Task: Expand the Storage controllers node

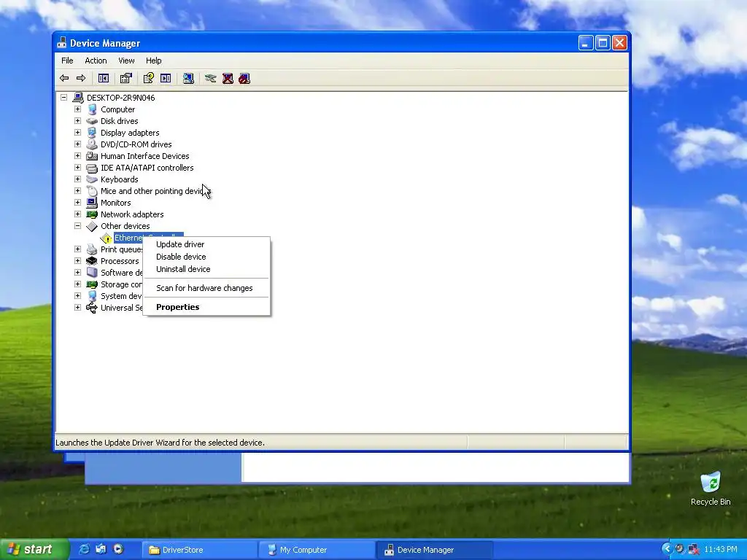Action: pos(77,284)
